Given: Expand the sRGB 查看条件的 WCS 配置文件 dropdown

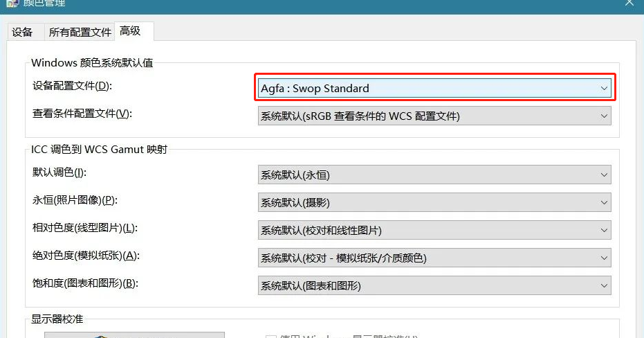Looking at the screenshot, I should coord(434,116).
